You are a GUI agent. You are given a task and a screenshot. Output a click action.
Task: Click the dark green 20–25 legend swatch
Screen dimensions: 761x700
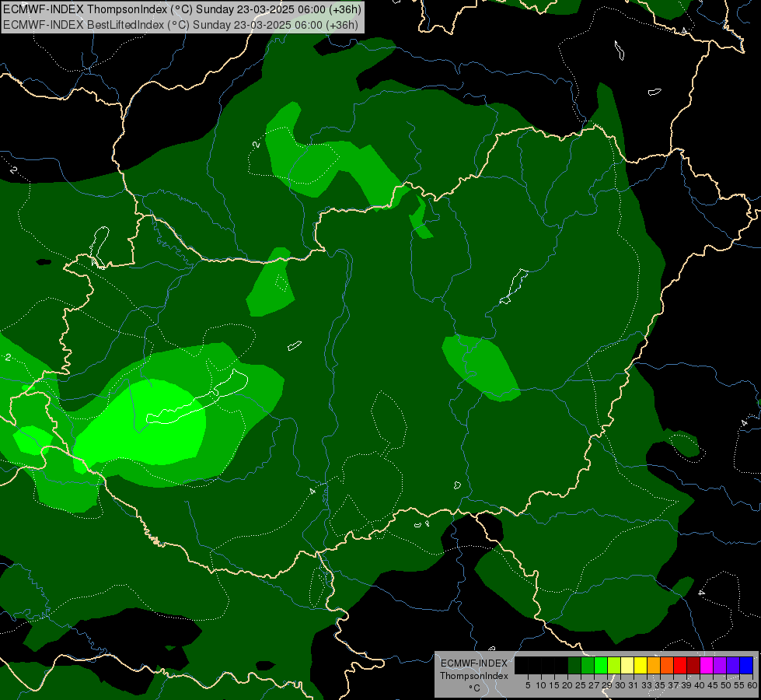pos(574,665)
